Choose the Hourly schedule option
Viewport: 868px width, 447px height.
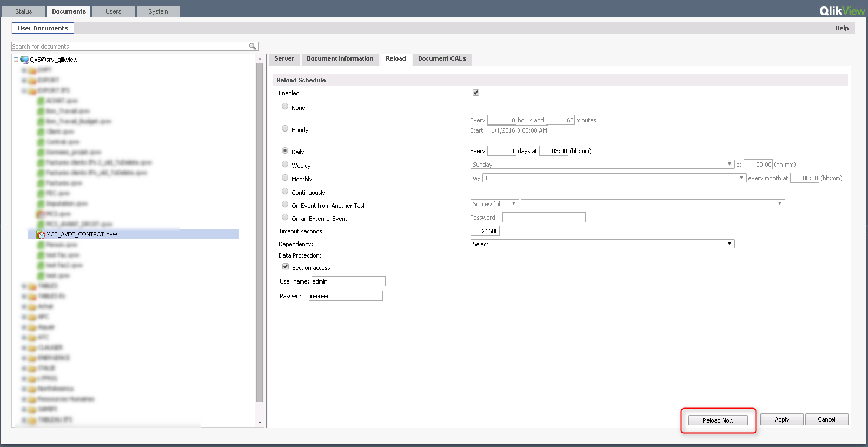click(285, 129)
